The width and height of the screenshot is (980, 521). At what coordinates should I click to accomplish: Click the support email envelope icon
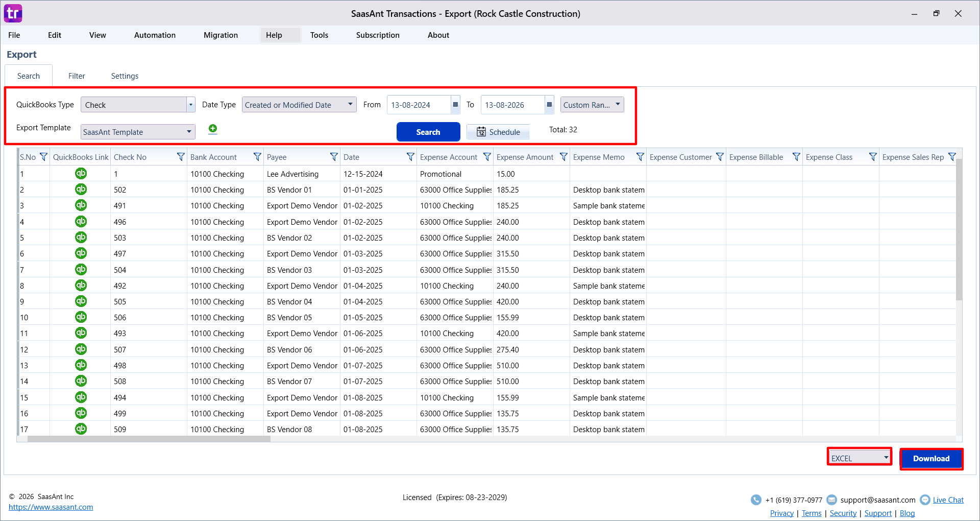coord(831,500)
